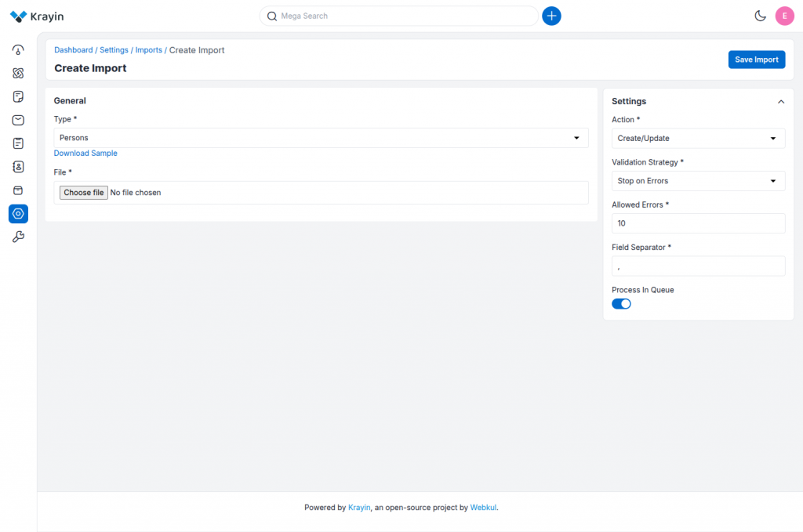
Task: Open the Webkul footer link
Action: tap(483, 508)
